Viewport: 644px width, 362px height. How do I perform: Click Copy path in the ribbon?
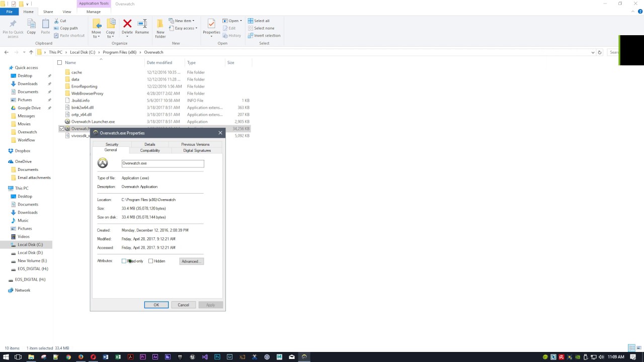coord(65,28)
